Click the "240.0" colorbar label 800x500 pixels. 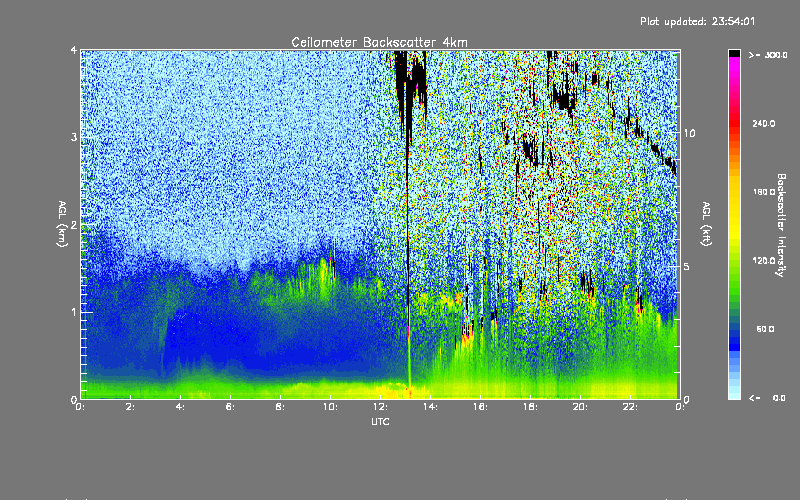[x=764, y=123]
